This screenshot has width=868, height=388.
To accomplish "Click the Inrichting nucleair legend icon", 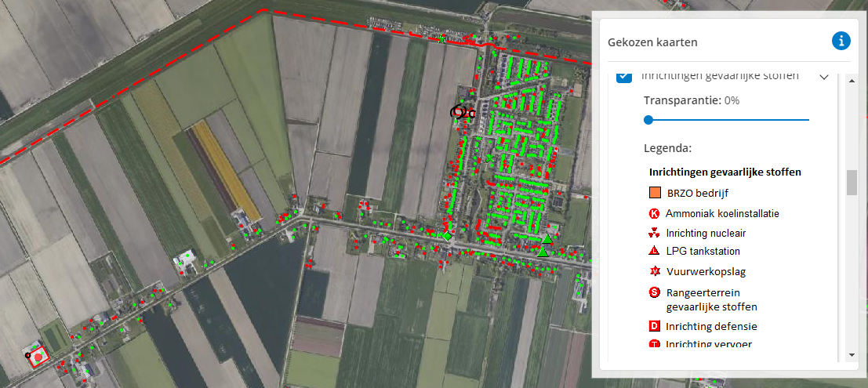I will (654, 233).
